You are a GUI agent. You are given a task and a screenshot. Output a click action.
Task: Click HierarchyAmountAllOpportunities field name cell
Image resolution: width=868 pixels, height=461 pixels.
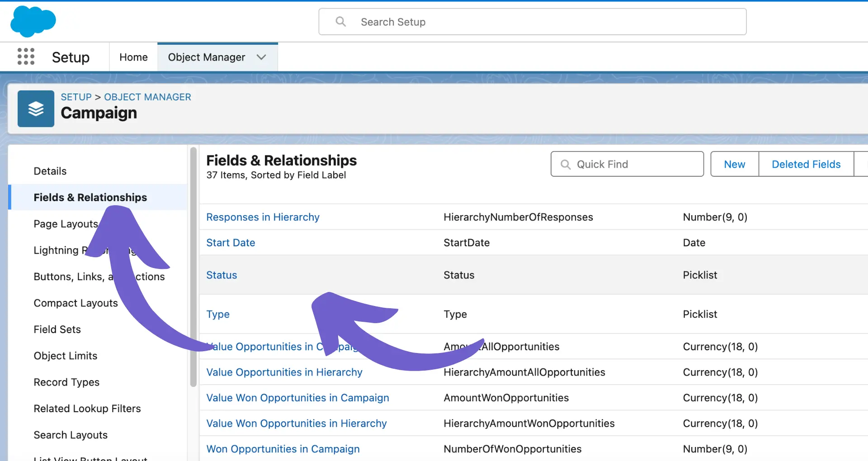(x=524, y=372)
